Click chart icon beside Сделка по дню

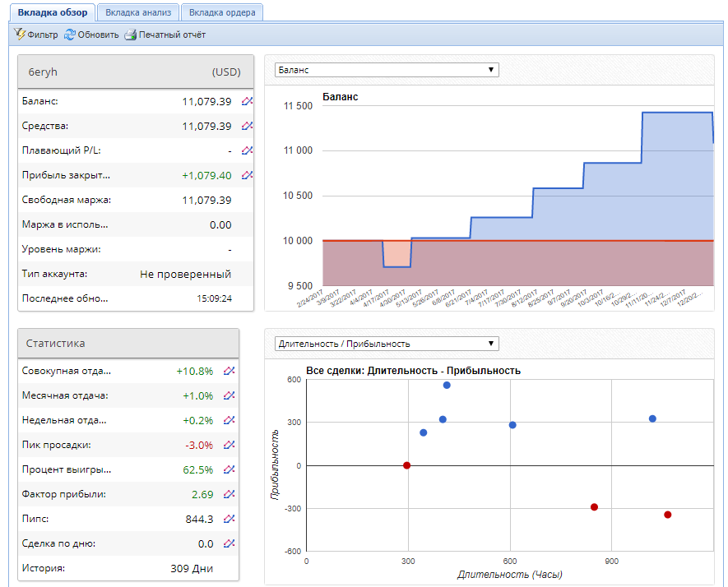[229, 543]
